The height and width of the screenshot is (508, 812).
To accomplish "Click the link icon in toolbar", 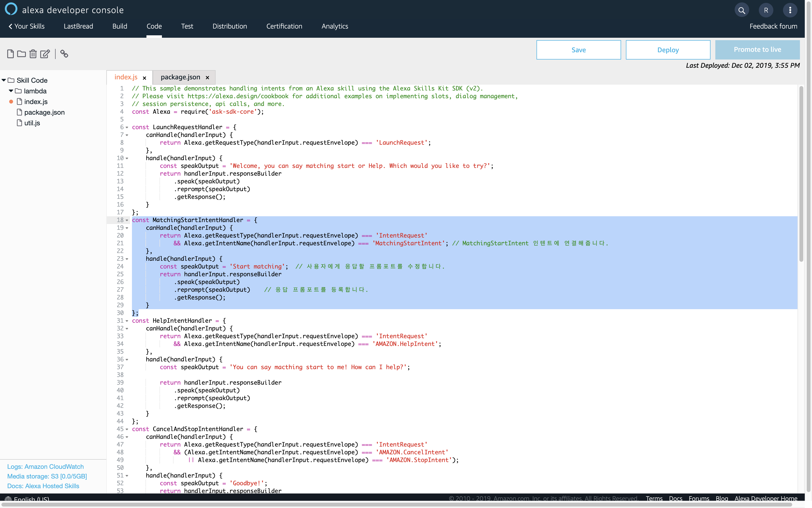I will pos(64,54).
